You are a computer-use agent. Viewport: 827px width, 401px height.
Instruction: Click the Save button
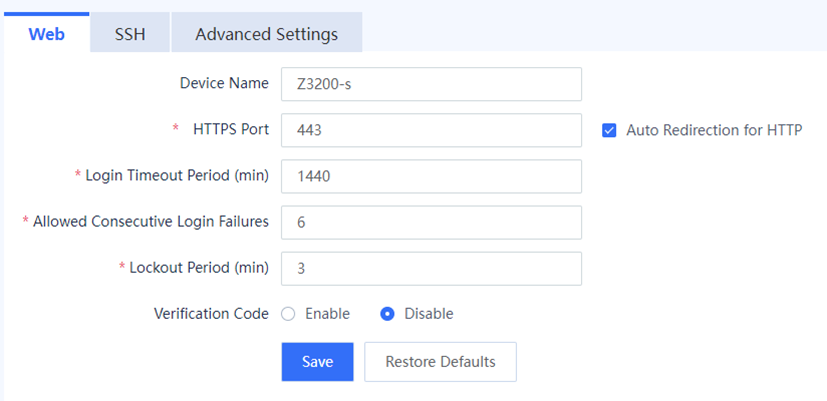coord(318,362)
